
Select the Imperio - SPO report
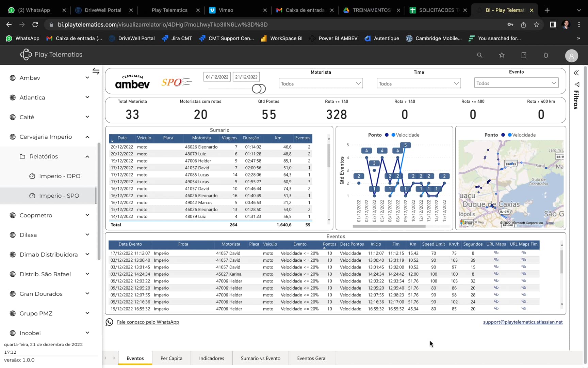coord(59,196)
